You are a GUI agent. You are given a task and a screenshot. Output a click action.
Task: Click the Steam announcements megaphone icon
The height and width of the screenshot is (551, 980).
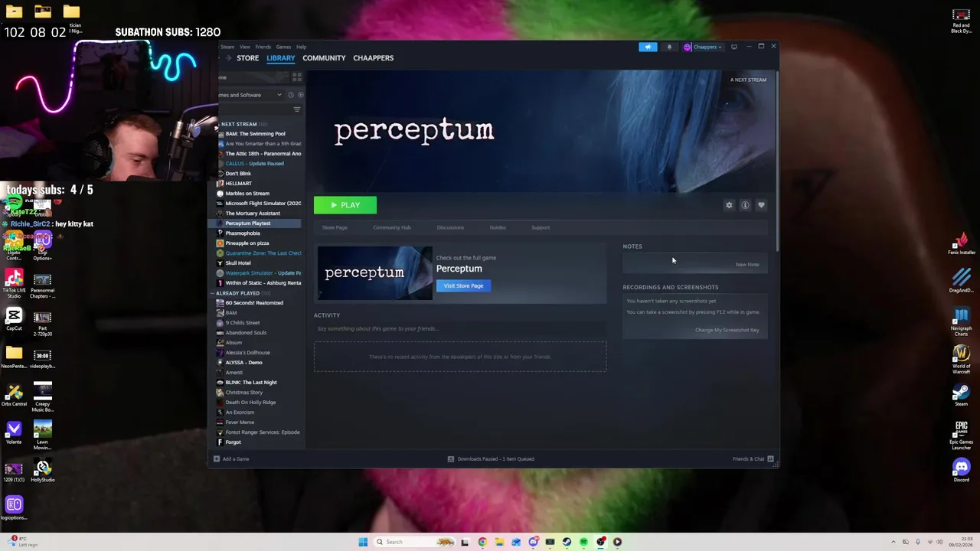pos(648,47)
